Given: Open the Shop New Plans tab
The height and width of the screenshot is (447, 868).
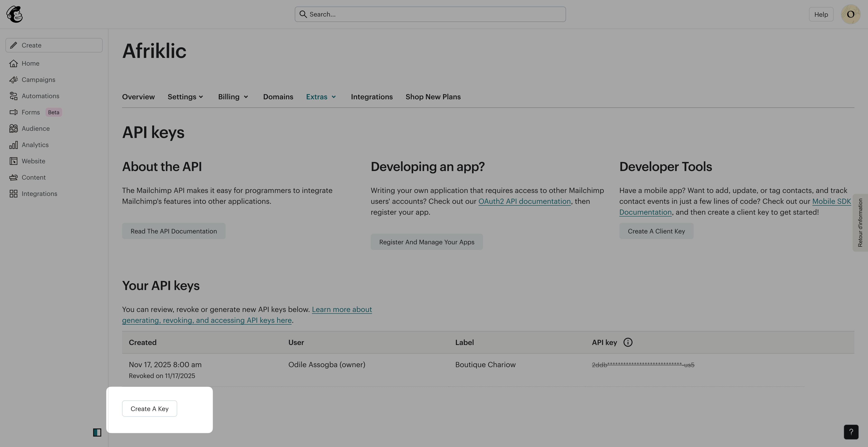Looking at the screenshot, I should (433, 97).
